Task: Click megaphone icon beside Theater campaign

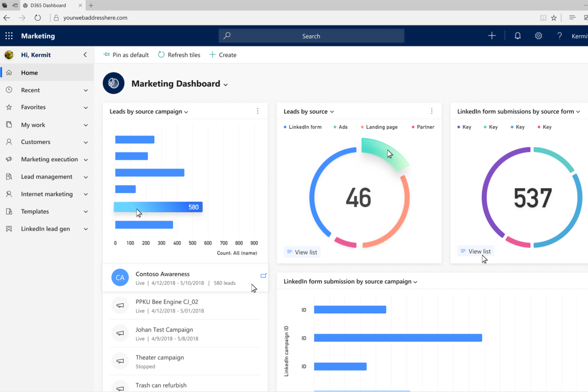Action: pyautogui.click(x=120, y=361)
